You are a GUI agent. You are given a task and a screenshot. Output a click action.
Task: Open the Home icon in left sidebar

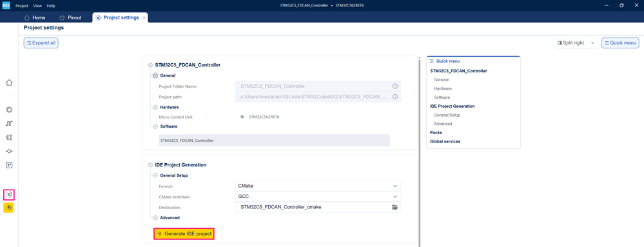pos(9,83)
